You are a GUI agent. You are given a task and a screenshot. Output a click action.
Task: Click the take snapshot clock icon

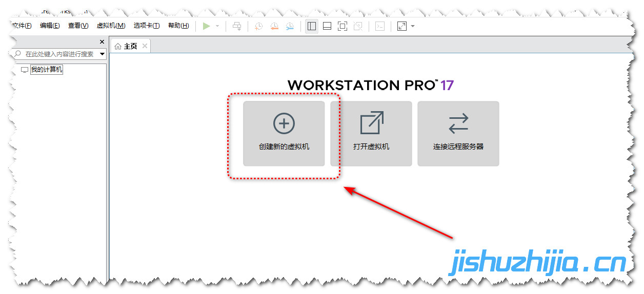click(259, 26)
